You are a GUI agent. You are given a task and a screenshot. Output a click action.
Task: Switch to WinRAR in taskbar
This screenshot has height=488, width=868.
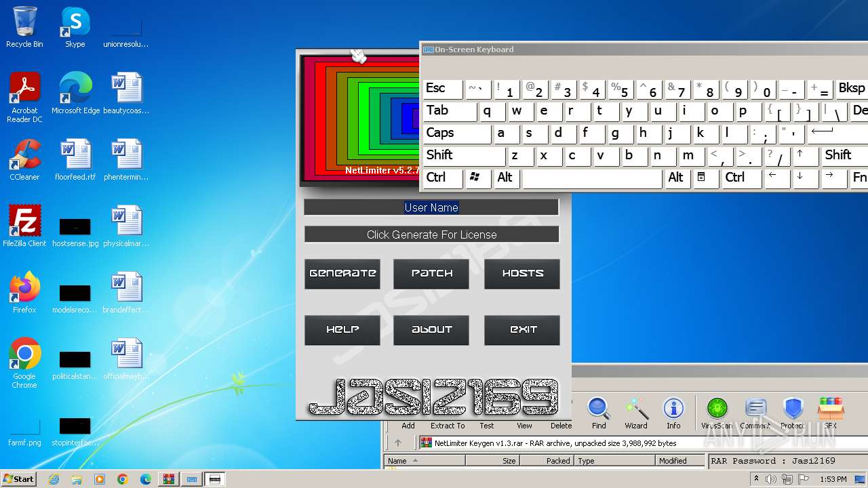pyautogui.click(x=168, y=479)
